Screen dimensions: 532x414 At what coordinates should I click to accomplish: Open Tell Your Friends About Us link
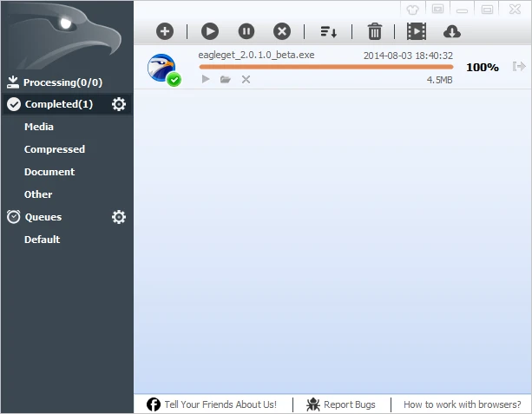click(220, 404)
